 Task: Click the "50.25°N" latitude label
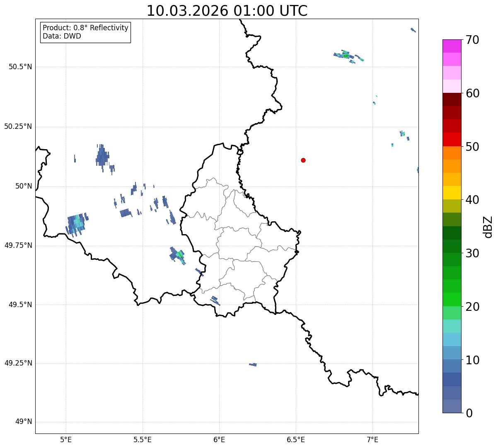tap(18, 126)
